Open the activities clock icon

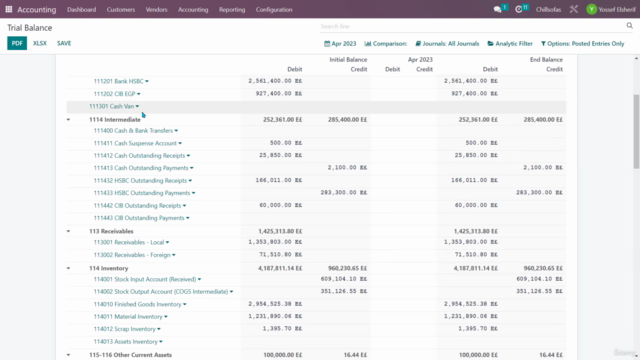[x=519, y=9]
